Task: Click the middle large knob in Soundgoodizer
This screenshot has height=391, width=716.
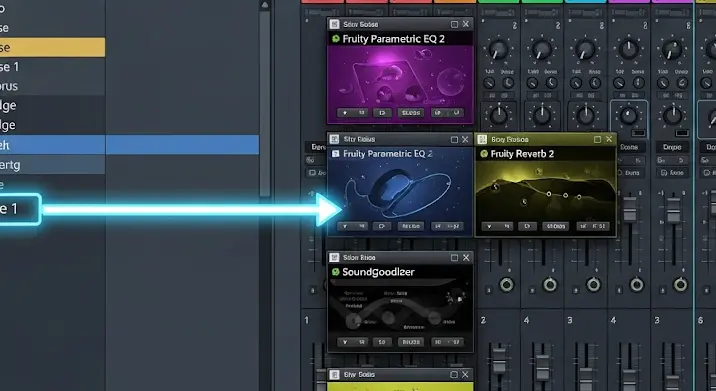Action: point(389,317)
